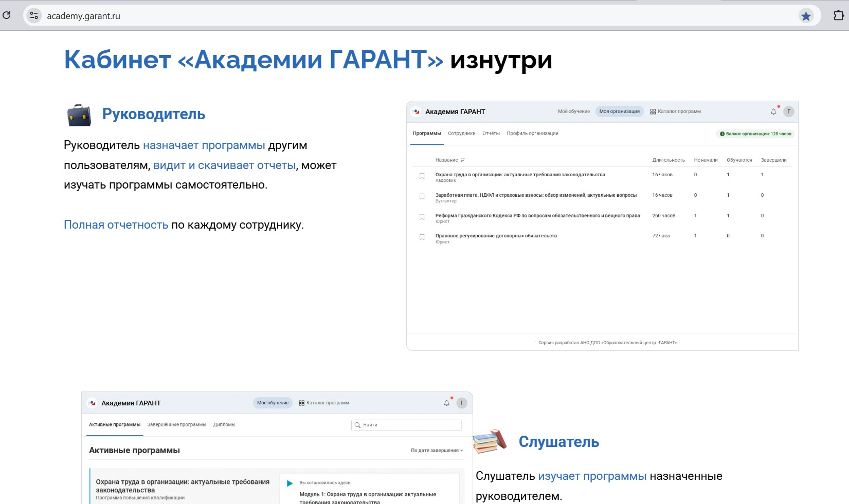Click the назначает программы highlighted text
The height and width of the screenshot is (504, 849).
coord(204,145)
